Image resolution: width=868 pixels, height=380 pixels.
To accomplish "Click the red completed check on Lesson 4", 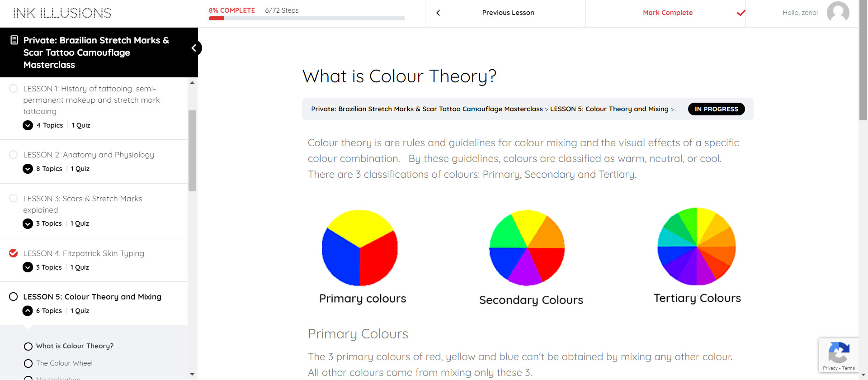I will 14,253.
